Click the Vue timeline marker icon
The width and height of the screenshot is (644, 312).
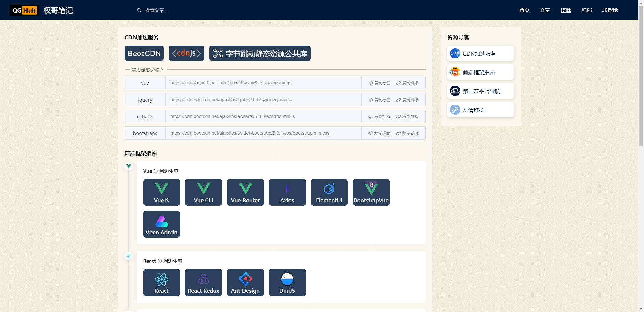pos(129,166)
